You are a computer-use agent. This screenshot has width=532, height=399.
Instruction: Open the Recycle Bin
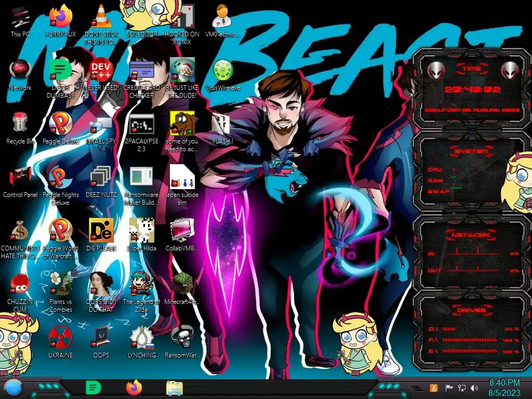pyautogui.click(x=20, y=128)
